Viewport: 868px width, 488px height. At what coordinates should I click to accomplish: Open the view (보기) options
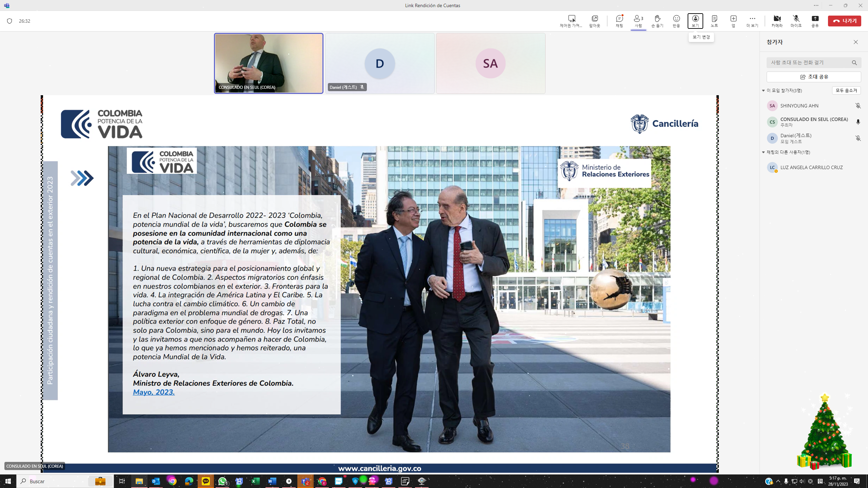(695, 21)
